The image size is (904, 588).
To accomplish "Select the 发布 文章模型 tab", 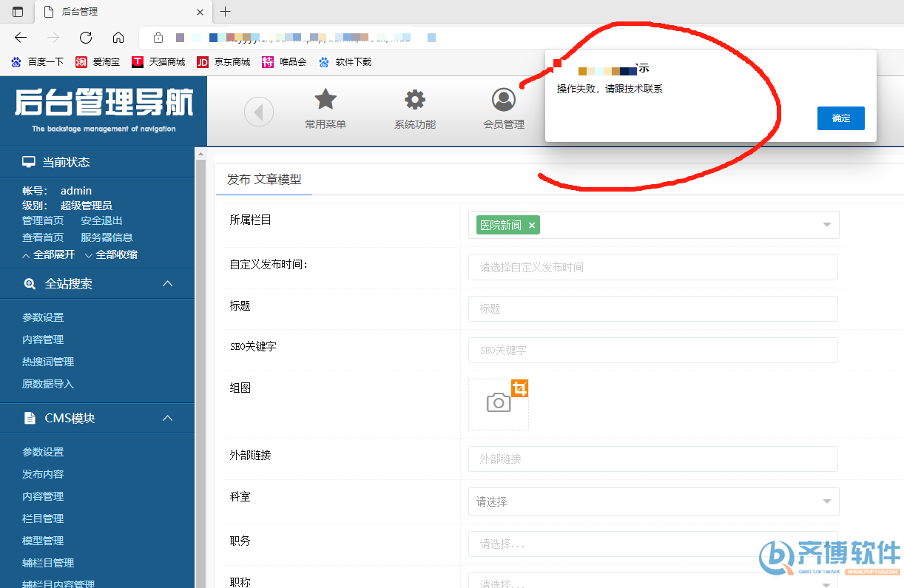I will pyautogui.click(x=264, y=179).
